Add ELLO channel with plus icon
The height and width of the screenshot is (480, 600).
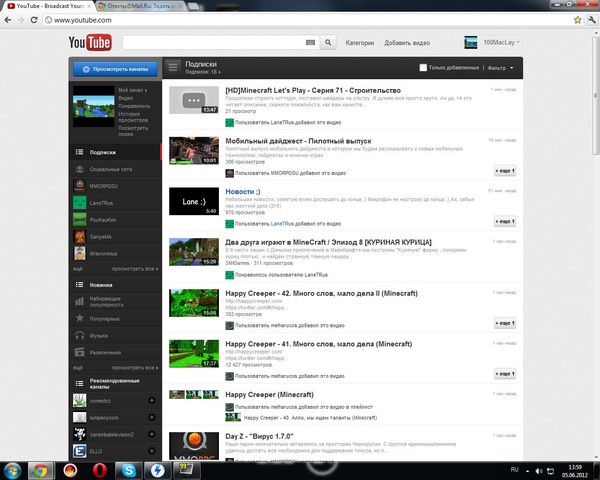pos(152,451)
